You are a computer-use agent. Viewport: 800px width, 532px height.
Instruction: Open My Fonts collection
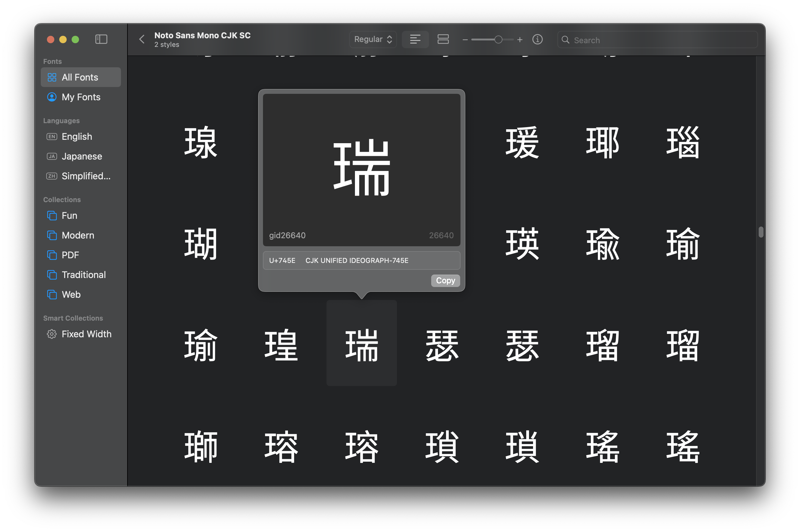(81, 97)
